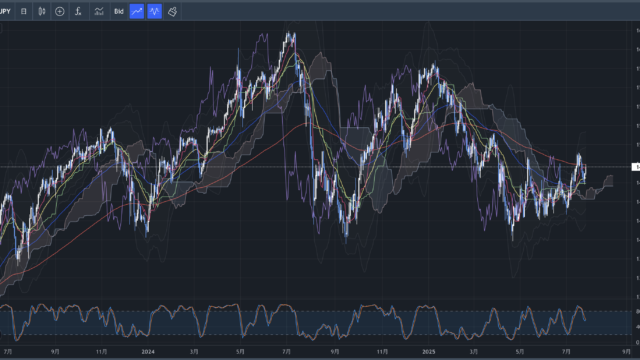Open the chart template icon with bars
The height and width of the screenshot is (360, 640).
tap(99, 11)
